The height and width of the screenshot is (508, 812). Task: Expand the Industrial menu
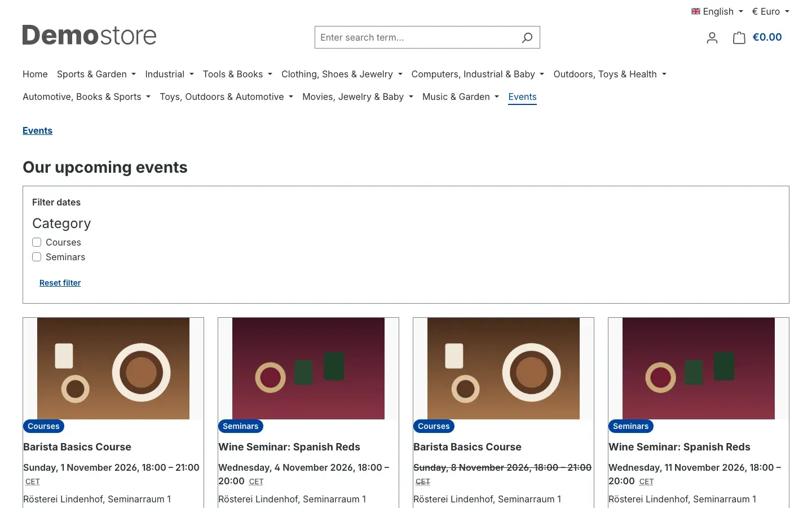[x=169, y=74]
